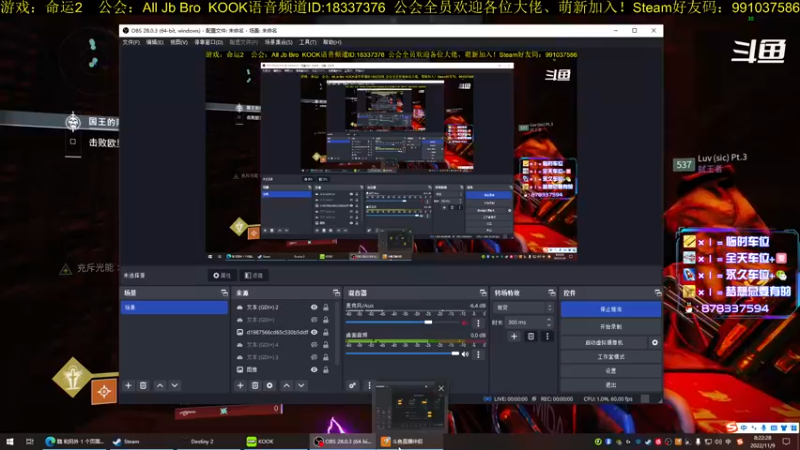Open source properties gear in Sources panel

point(270,386)
